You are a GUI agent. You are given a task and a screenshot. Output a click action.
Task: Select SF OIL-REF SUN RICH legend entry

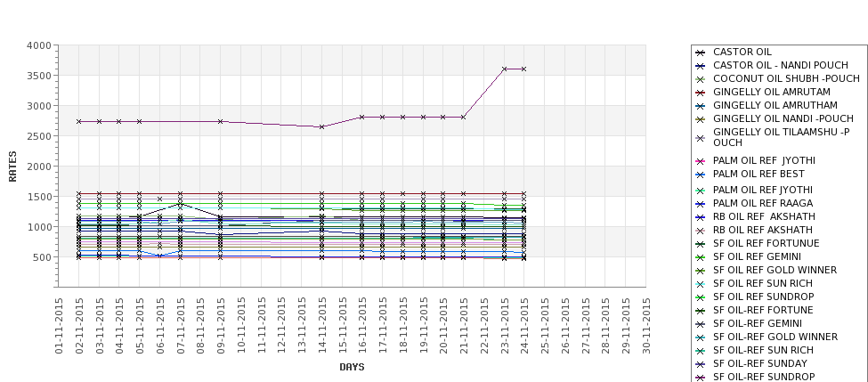point(763,350)
